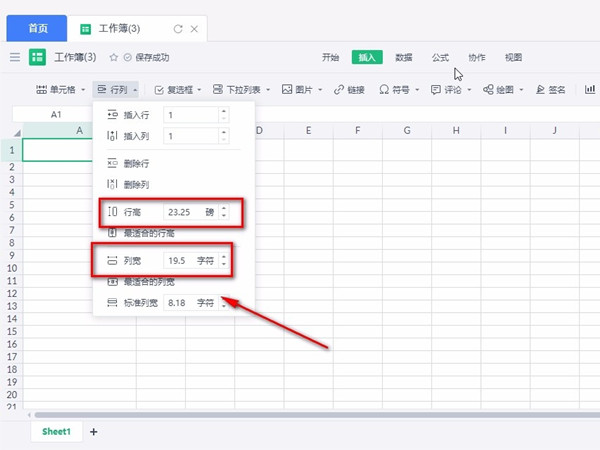Viewport: 600px width, 450px height.
Task: Open the hamburger menu icon
Action: pyautogui.click(x=15, y=58)
